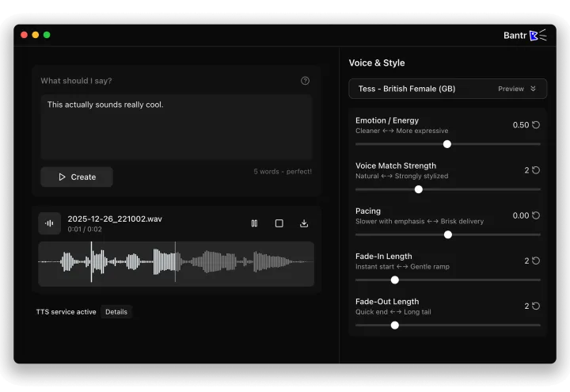Click the Bantr logo icon

(538, 36)
